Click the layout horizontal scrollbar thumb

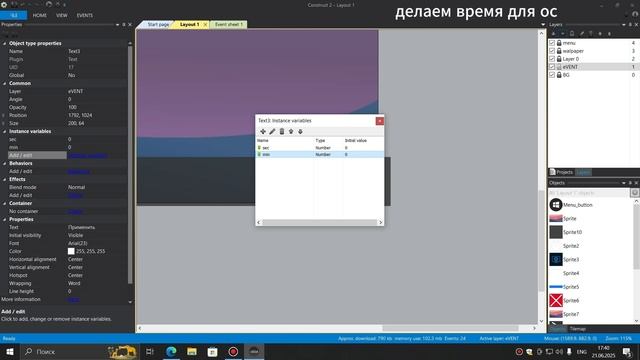pyautogui.click(x=450, y=328)
